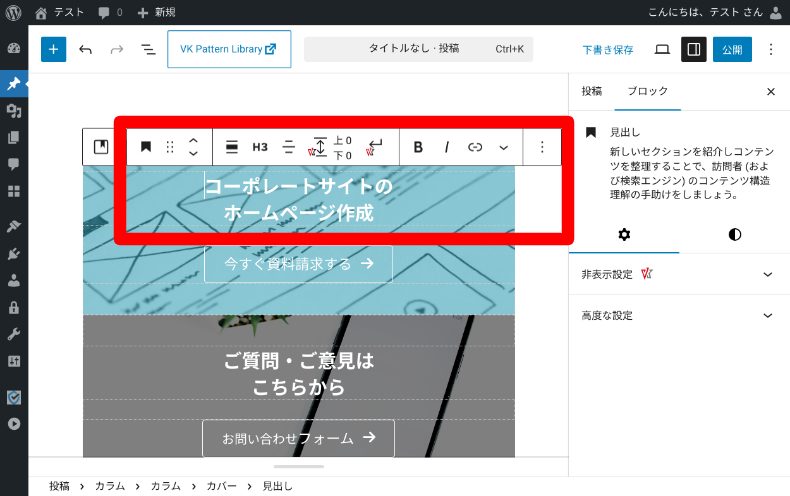790x496 pixels.
Task: Open the document overview list view
Action: (x=148, y=49)
